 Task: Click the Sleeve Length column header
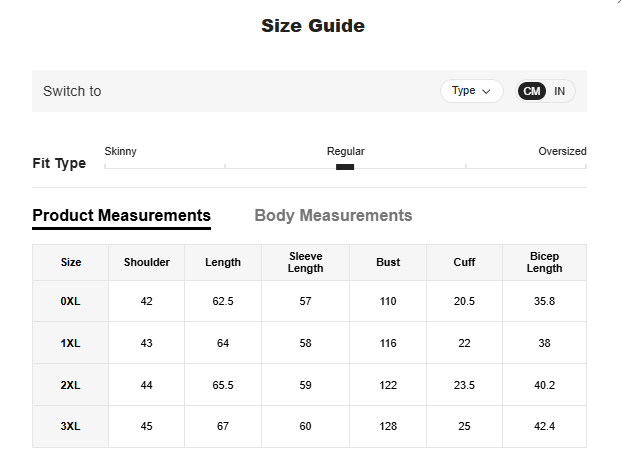[305, 263]
